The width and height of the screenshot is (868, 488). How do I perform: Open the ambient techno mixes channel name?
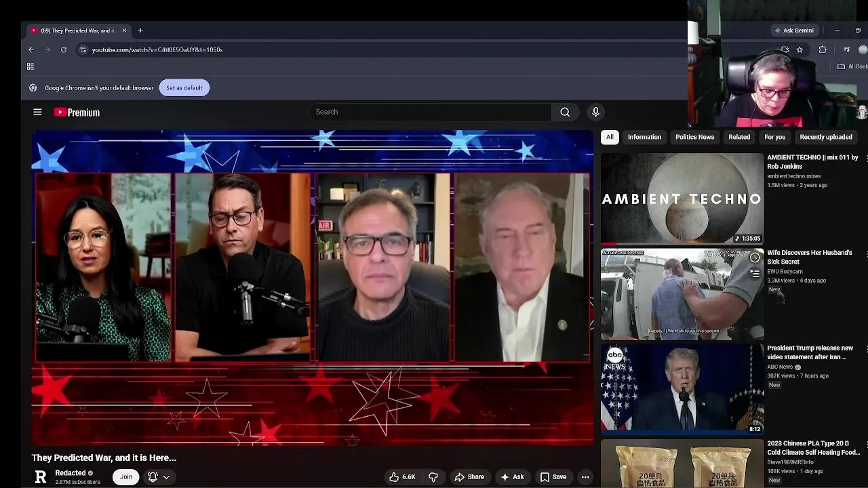click(794, 176)
